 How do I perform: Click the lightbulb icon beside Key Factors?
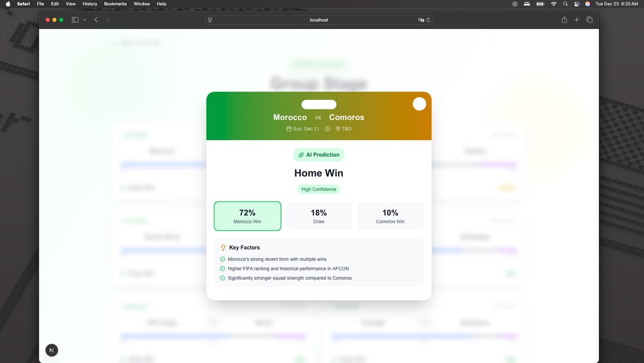click(x=223, y=248)
